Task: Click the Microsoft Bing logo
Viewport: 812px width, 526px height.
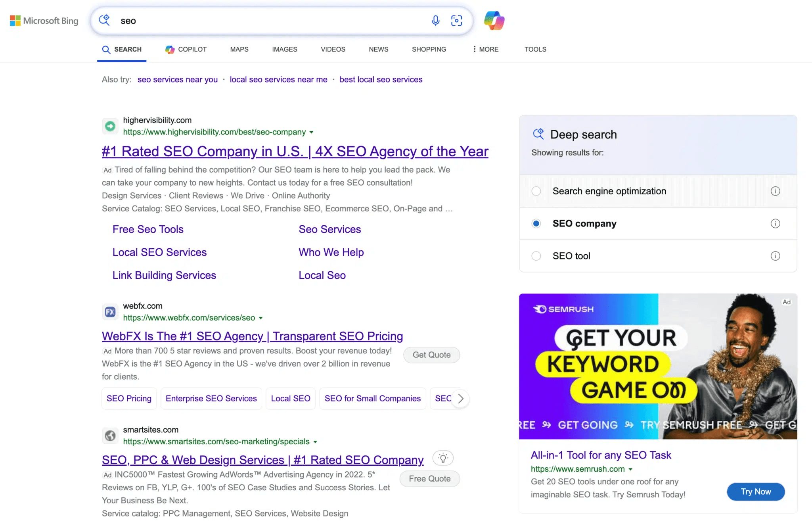Action: click(x=44, y=21)
